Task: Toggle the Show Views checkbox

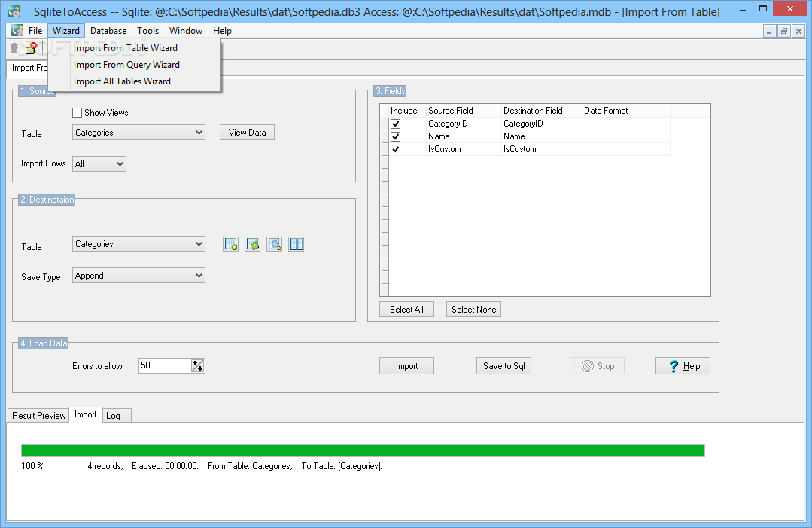Action: (x=78, y=112)
